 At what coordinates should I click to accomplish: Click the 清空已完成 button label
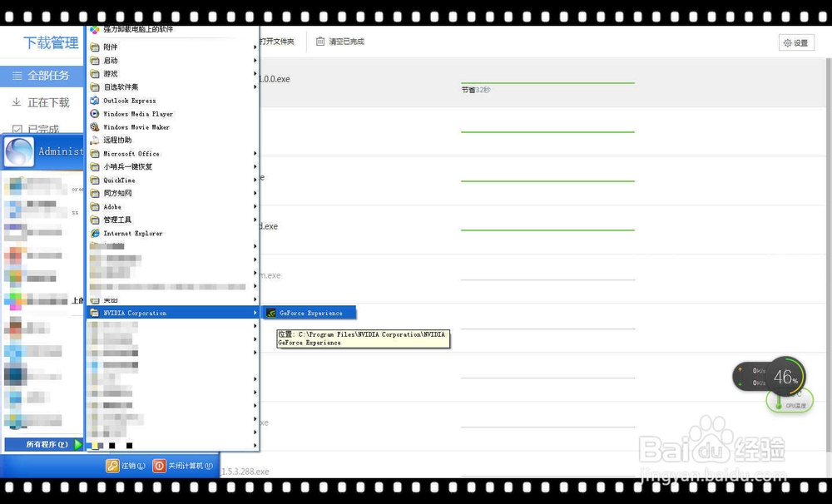346,42
